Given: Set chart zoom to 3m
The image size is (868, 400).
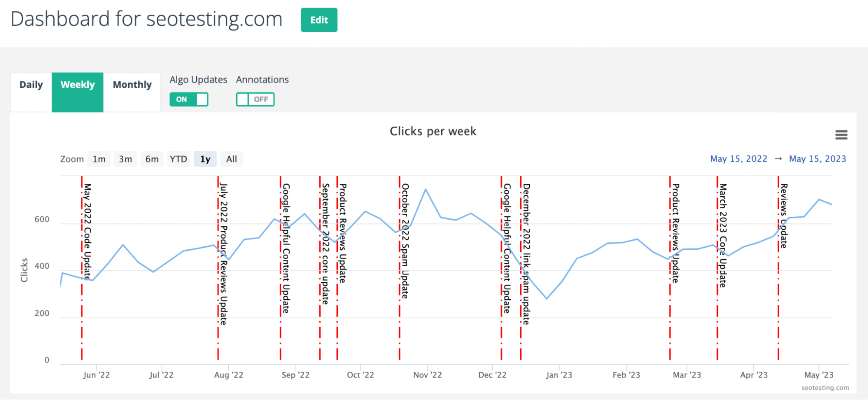Looking at the screenshot, I should click(125, 159).
